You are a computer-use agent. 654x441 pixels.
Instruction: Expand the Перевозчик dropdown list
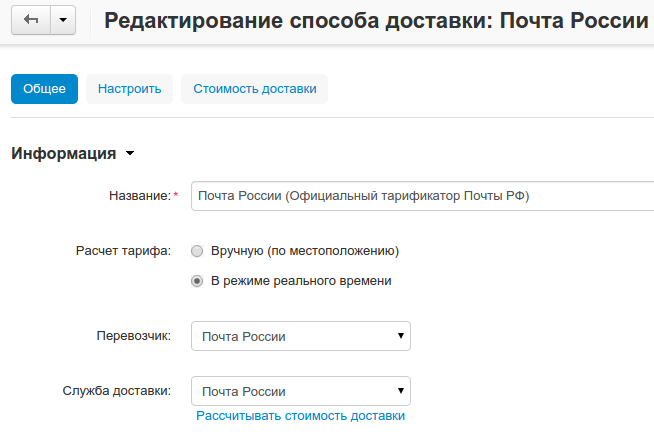[x=300, y=336]
